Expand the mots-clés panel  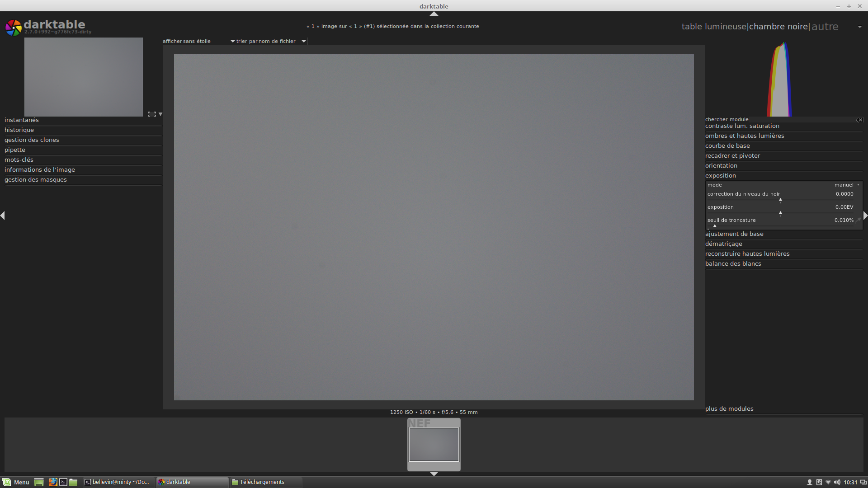(83, 160)
